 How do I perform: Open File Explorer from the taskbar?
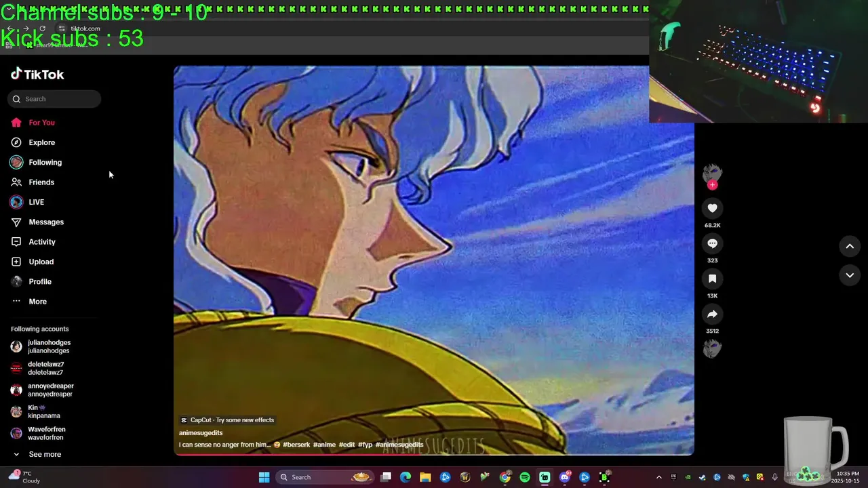tap(425, 477)
